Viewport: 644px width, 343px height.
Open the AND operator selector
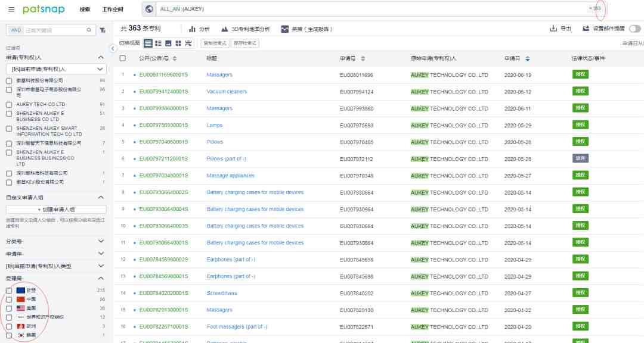pyautogui.click(x=16, y=30)
